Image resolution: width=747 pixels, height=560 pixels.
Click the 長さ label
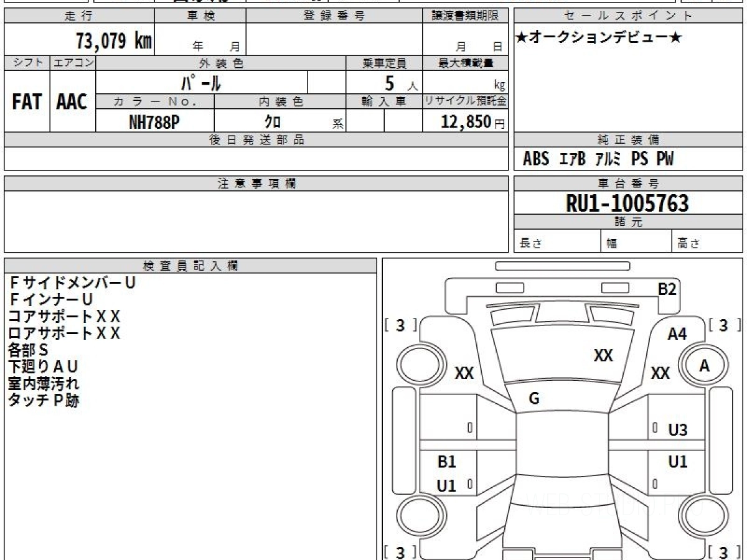(529, 243)
